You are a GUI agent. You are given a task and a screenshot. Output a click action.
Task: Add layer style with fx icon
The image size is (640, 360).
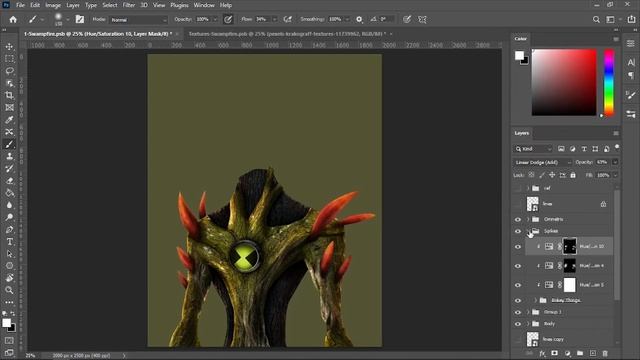tap(542, 353)
